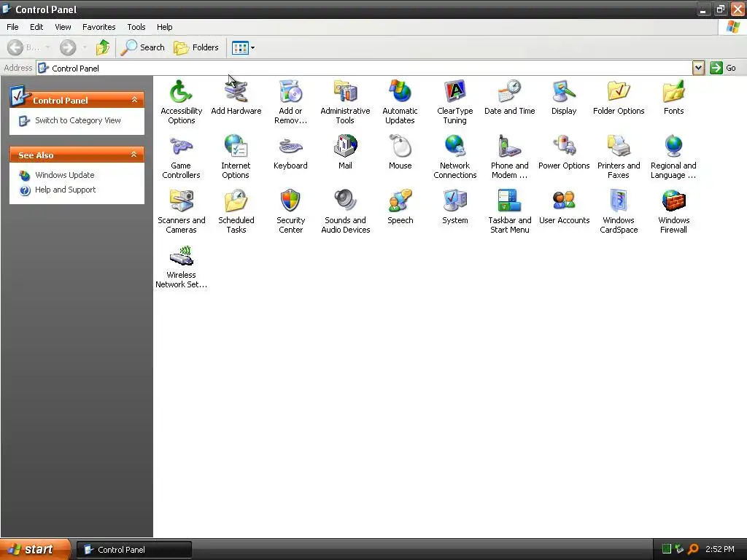Select Phone and Modem Options icon
Screen dimensions: 747x560
(510, 146)
